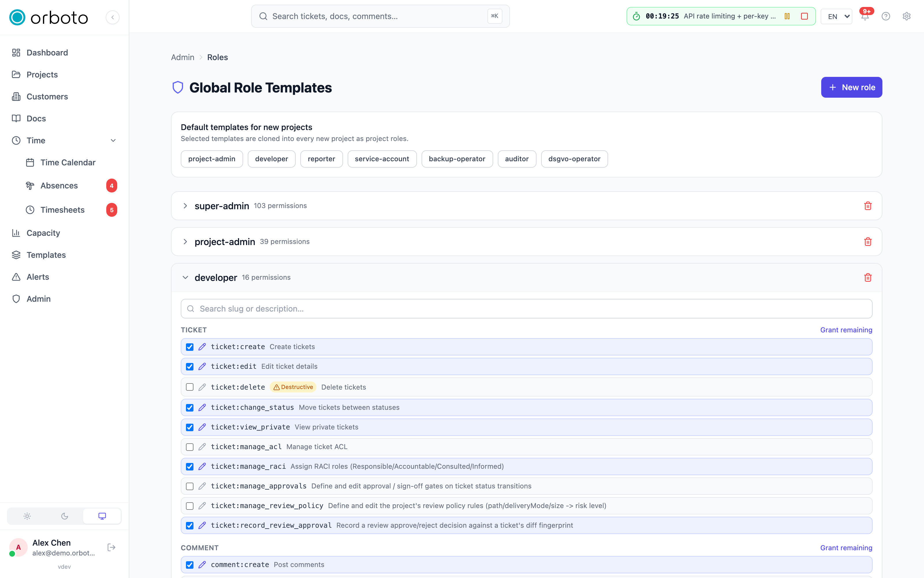This screenshot has height=578, width=924.
Task: Uncheck ticket:create permission
Action: pyautogui.click(x=190, y=347)
